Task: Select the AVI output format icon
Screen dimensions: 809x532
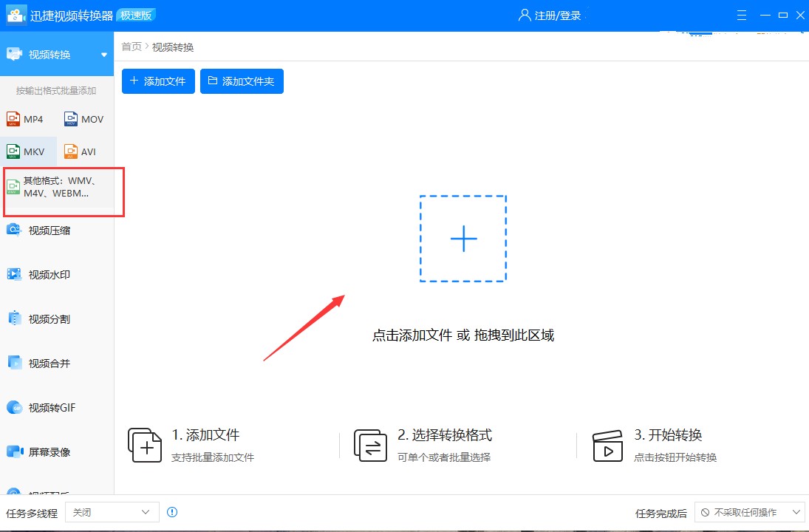Action: pyautogui.click(x=83, y=151)
